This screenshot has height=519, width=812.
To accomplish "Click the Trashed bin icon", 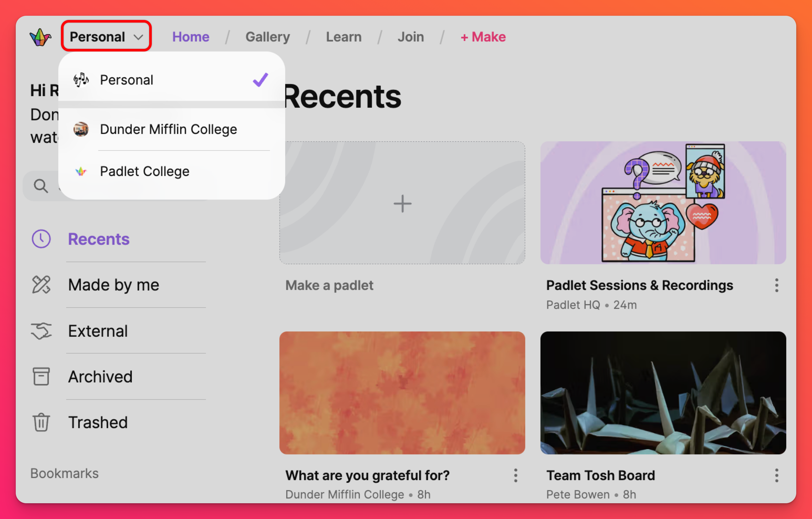I will (41, 422).
